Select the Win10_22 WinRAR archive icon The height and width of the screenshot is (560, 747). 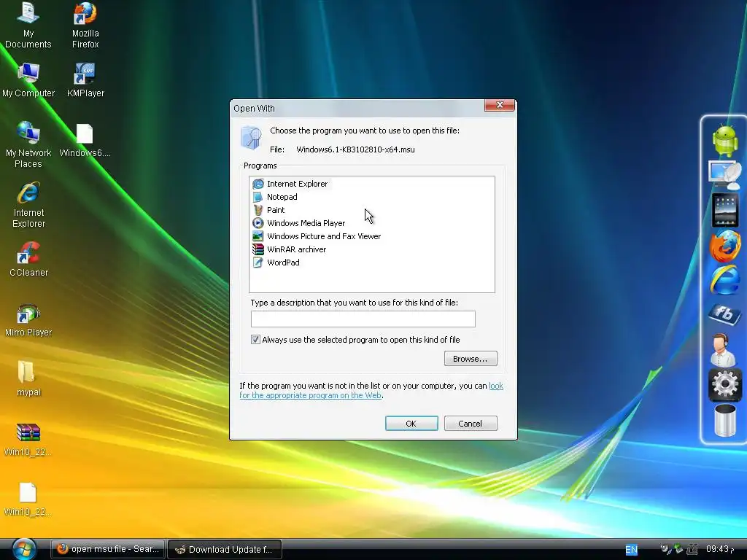[x=28, y=439]
